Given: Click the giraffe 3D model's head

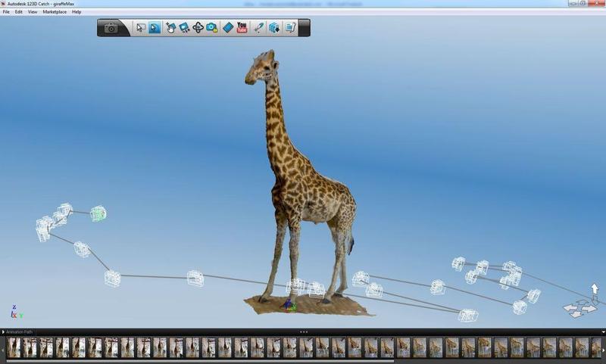Looking at the screenshot, I should pos(261,67).
